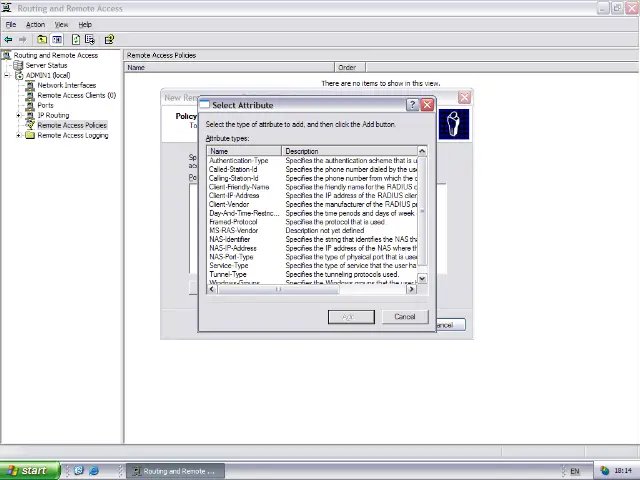This screenshot has height=480, width=640.
Task: Click the Remote Access Policies node icon
Action: [30, 125]
